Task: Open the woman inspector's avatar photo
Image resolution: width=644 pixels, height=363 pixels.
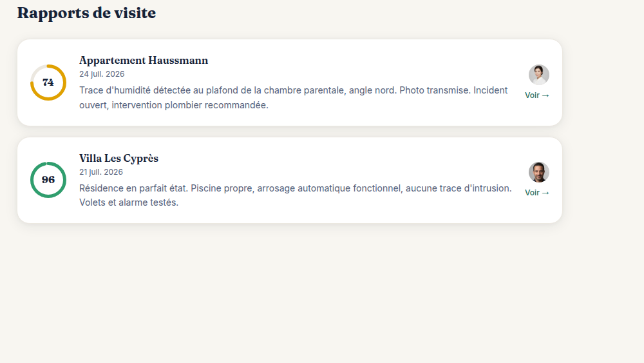Action: click(539, 75)
